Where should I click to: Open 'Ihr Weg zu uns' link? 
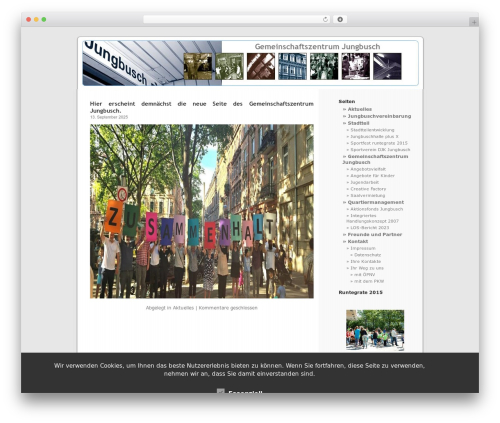click(367, 268)
